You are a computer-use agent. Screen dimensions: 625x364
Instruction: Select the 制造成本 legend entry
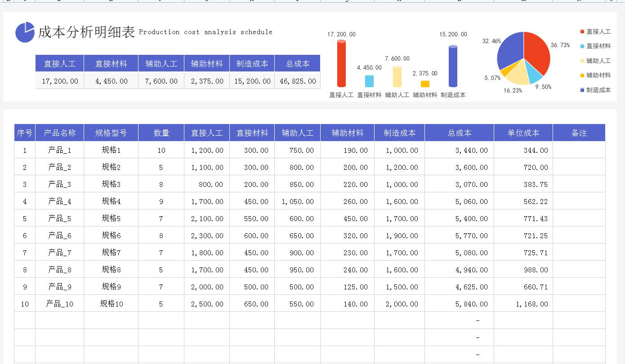coord(599,90)
